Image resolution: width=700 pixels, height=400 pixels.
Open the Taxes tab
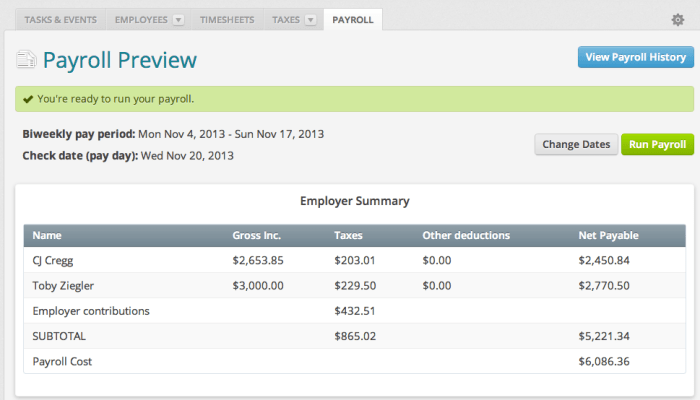tap(286, 20)
